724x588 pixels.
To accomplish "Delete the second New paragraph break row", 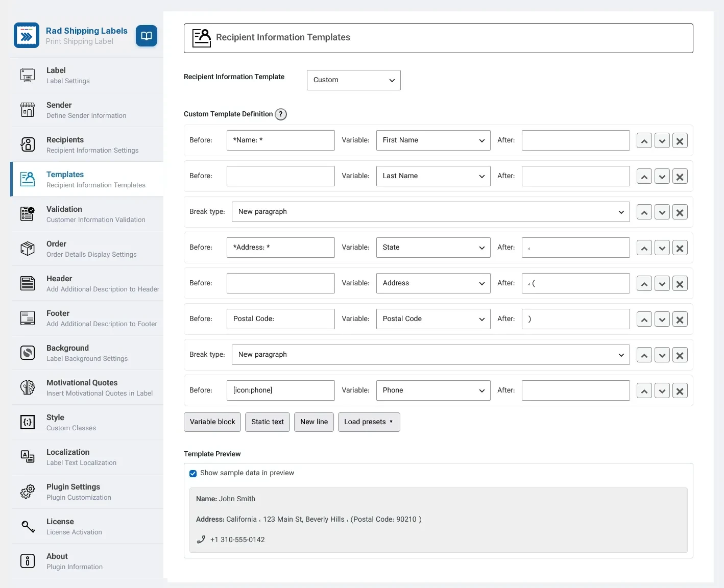I will [x=680, y=355].
